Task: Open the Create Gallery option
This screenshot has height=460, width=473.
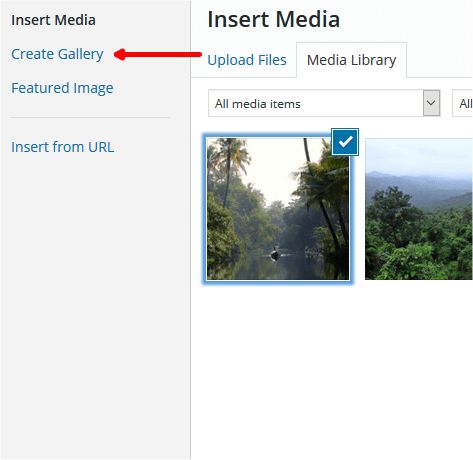Action: point(57,54)
